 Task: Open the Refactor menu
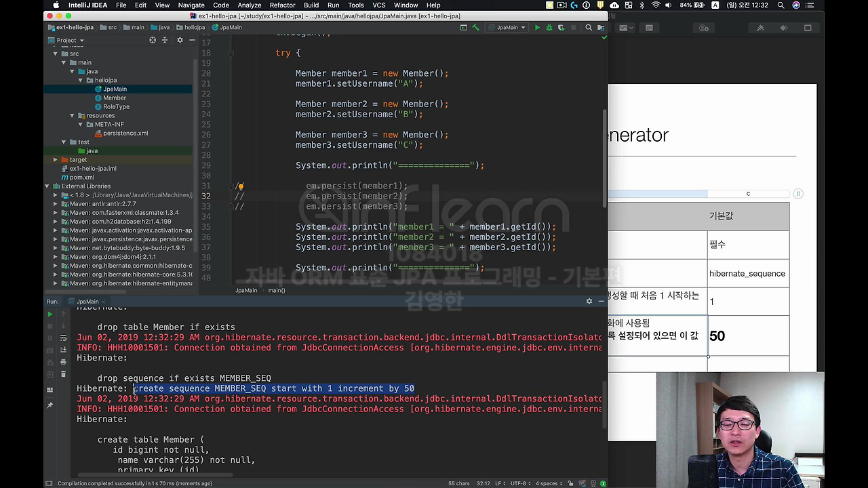tap(282, 5)
